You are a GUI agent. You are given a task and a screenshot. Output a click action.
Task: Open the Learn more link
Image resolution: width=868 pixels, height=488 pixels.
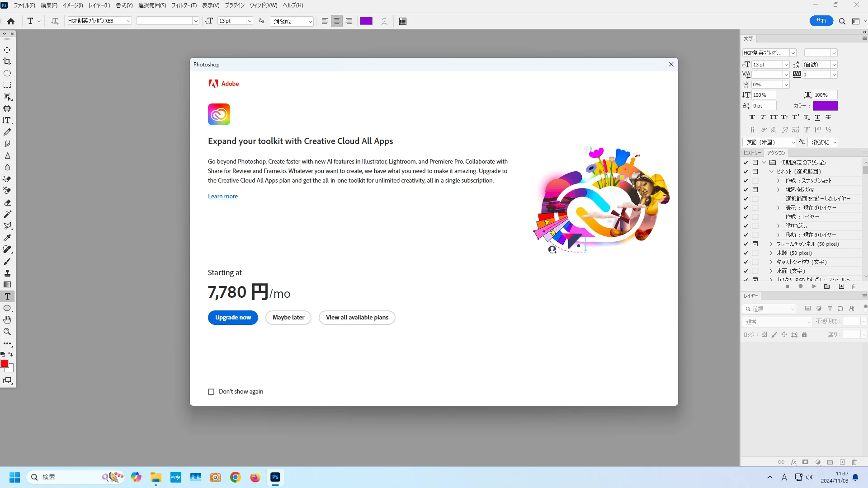click(x=222, y=197)
